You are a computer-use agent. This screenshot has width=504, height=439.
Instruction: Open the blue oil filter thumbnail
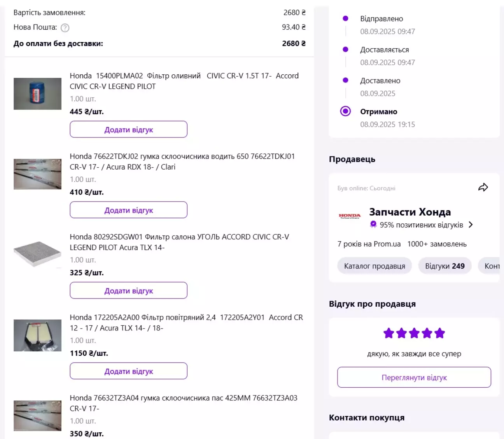[37, 94]
